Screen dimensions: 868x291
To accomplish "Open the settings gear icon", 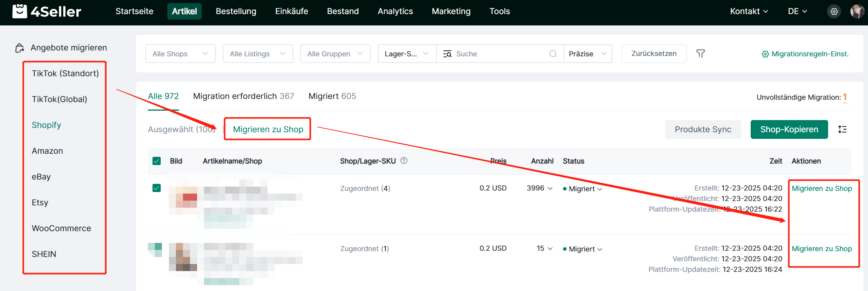I will tap(834, 11).
